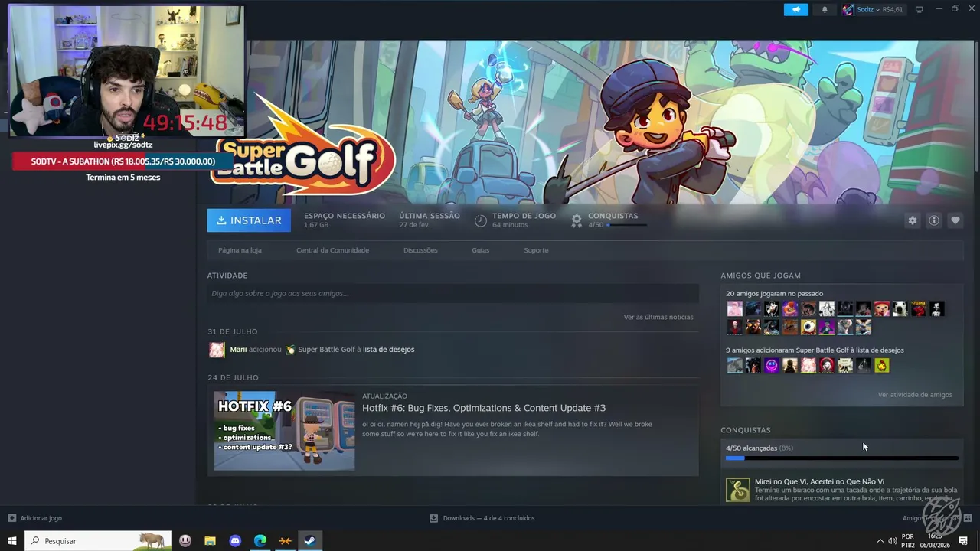The width and height of the screenshot is (980, 551).
Task: Click the POR PTB2 language indicator
Action: coord(908,541)
